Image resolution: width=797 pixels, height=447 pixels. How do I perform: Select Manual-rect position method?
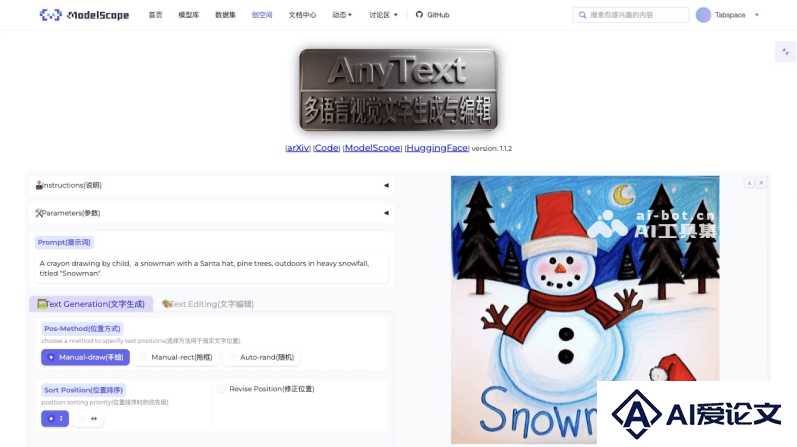[x=177, y=357]
